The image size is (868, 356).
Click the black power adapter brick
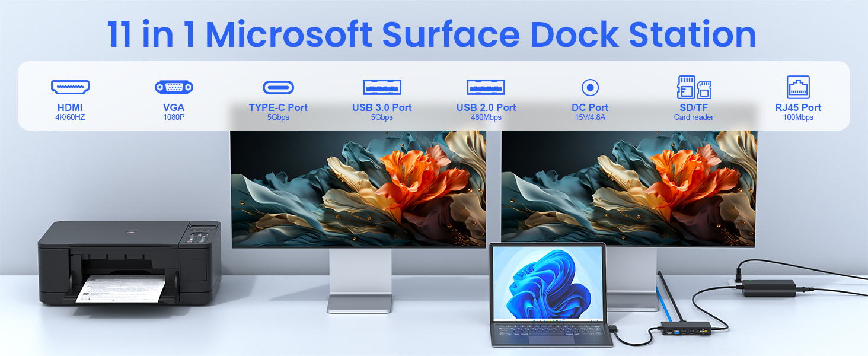pos(770,288)
